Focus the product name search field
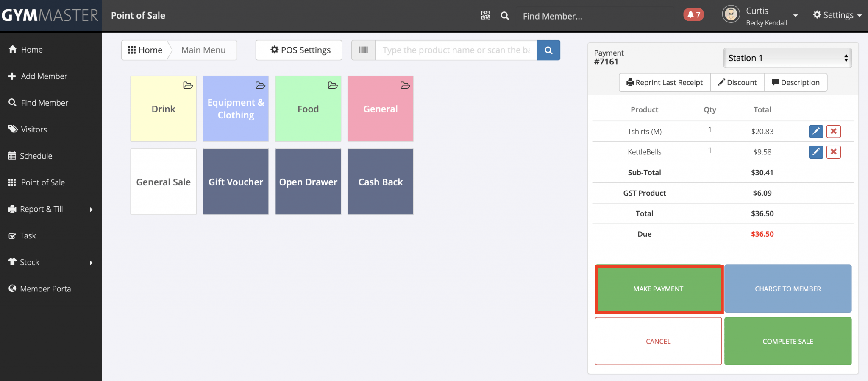This screenshot has width=868, height=381. coord(456,50)
